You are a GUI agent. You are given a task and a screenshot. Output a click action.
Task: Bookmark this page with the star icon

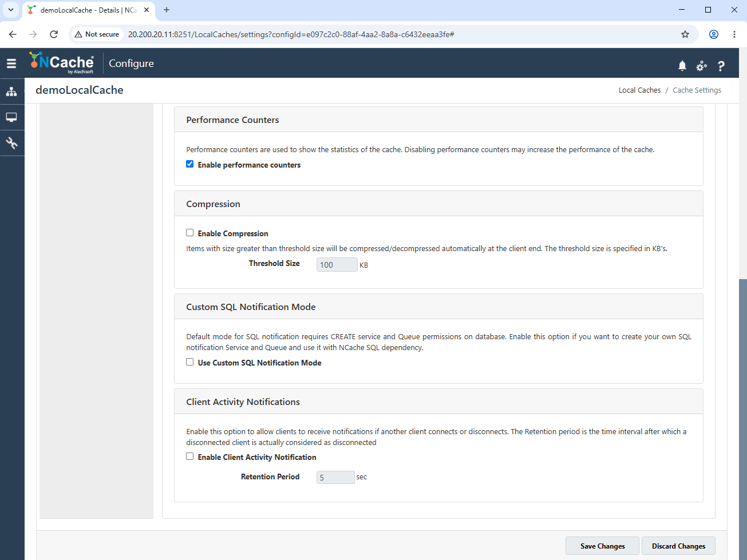click(x=685, y=34)
